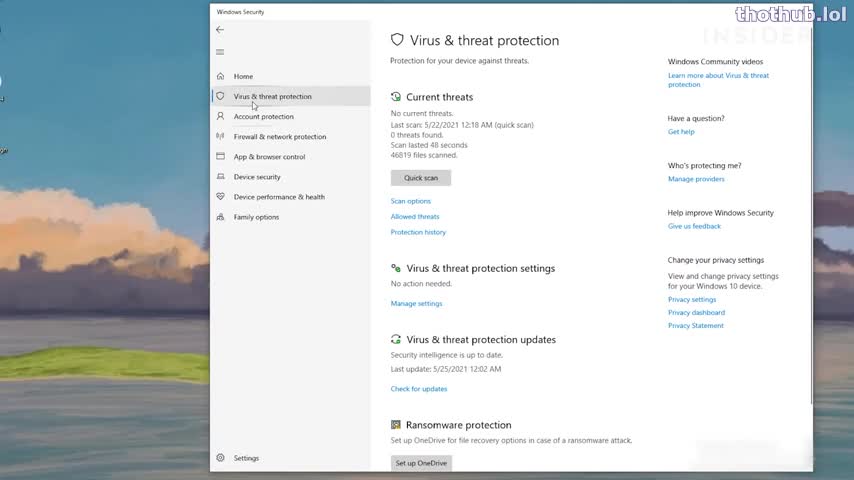
Task: Click Get help link
Action: point(681,131)
